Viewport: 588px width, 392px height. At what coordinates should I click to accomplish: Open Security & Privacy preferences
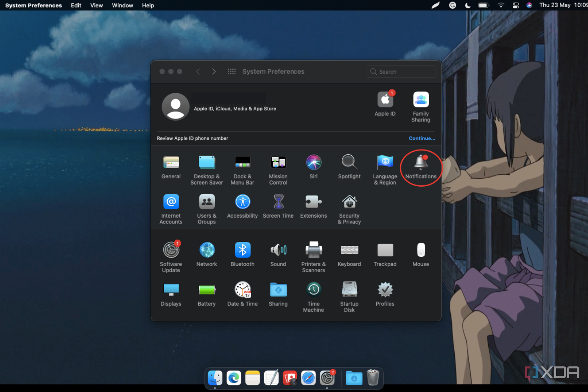tap(349, 202)
